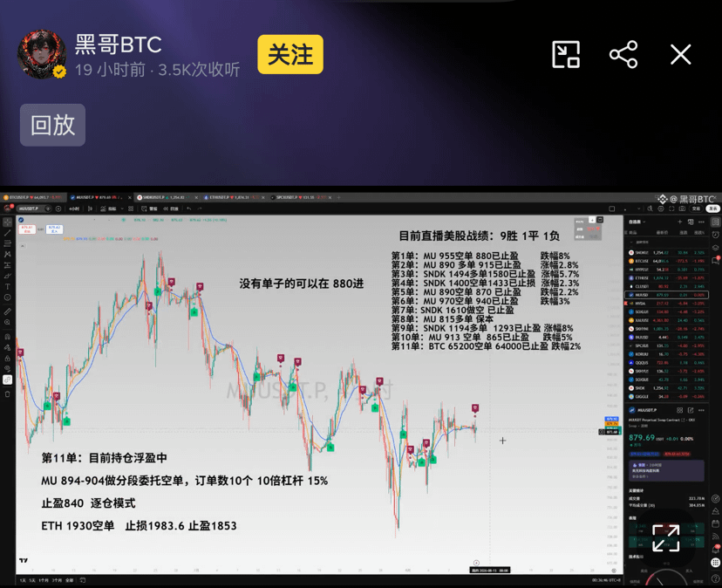The image size is (722, 588).
Task: Select the forecasting position tool
Action: [7, 265]
